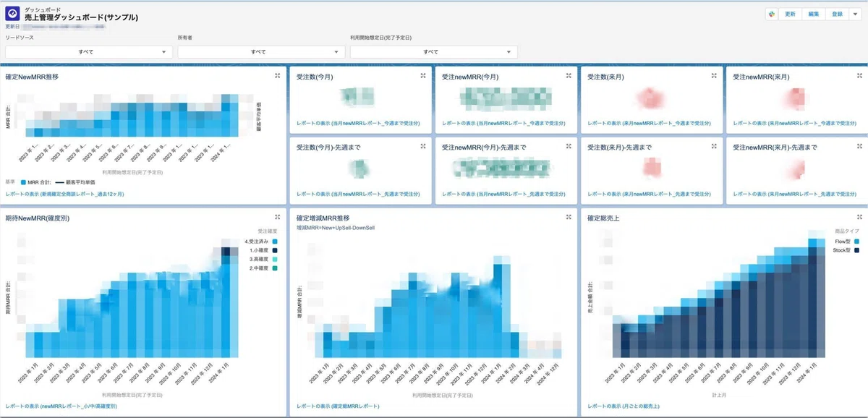Expand the 期待NewMRR(確度別) chart
The height and width of the screenshot is (418, 868).
pos(278,218)
